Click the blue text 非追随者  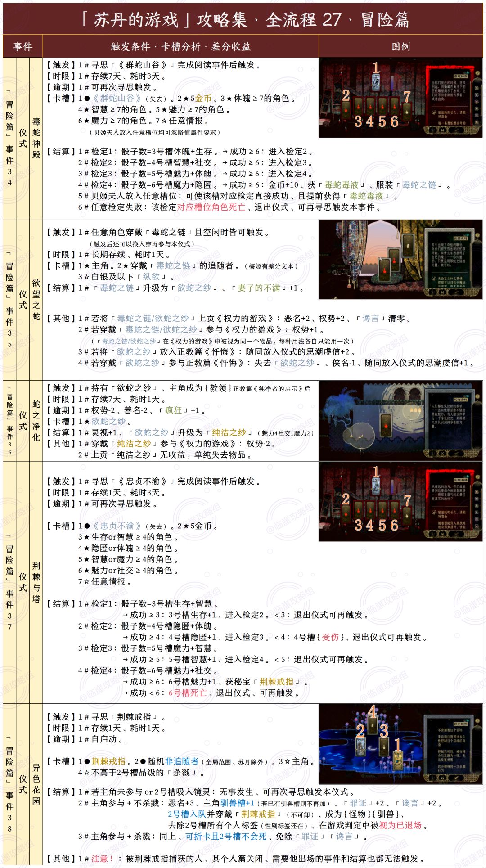tap(182, 761)
